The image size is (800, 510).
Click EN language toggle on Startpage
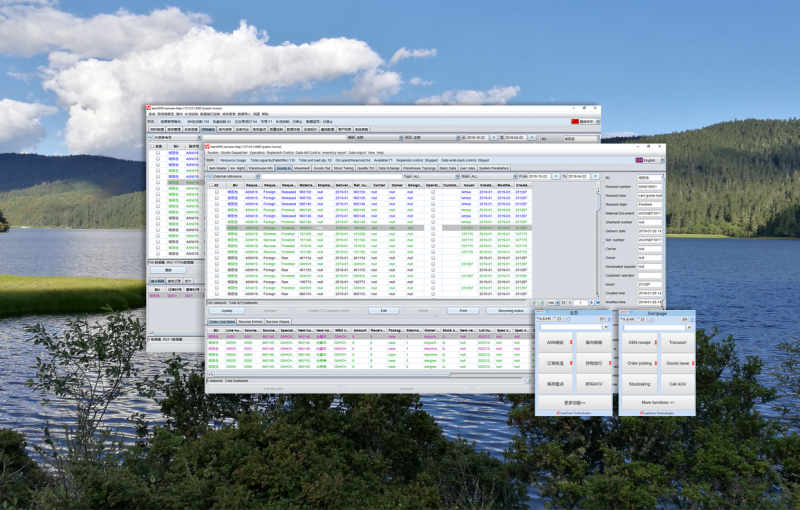click(x=685, y=319)
